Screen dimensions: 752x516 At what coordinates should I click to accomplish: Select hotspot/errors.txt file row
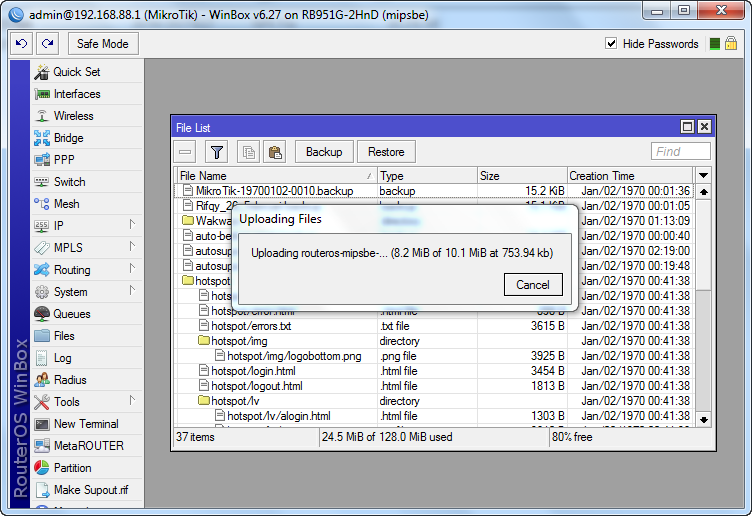click(434, 326)
